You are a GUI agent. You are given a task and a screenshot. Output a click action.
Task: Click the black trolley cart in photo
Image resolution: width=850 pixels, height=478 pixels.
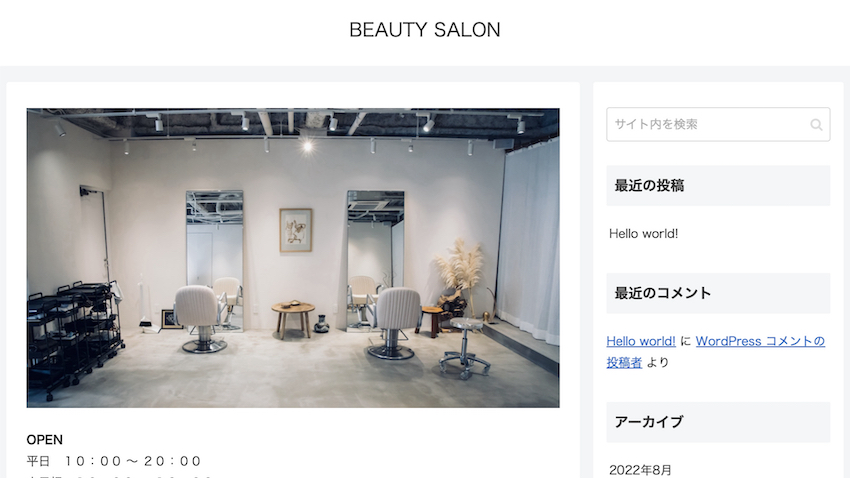73,337
